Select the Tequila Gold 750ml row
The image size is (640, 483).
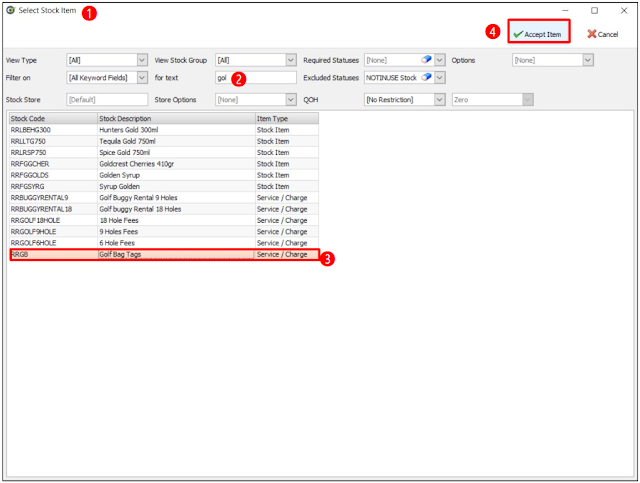pyautogui.click(x=164, y=141)
